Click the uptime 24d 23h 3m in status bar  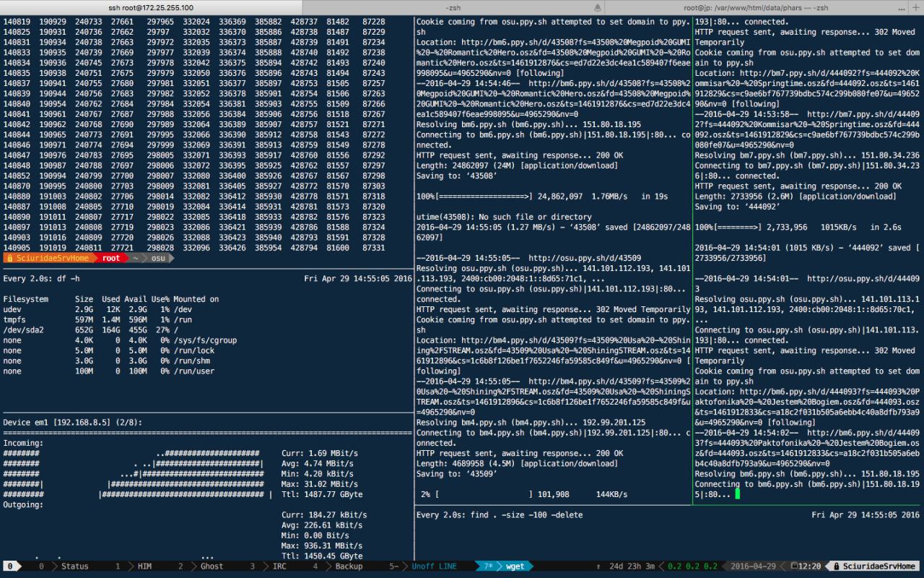tap(632, 566)
